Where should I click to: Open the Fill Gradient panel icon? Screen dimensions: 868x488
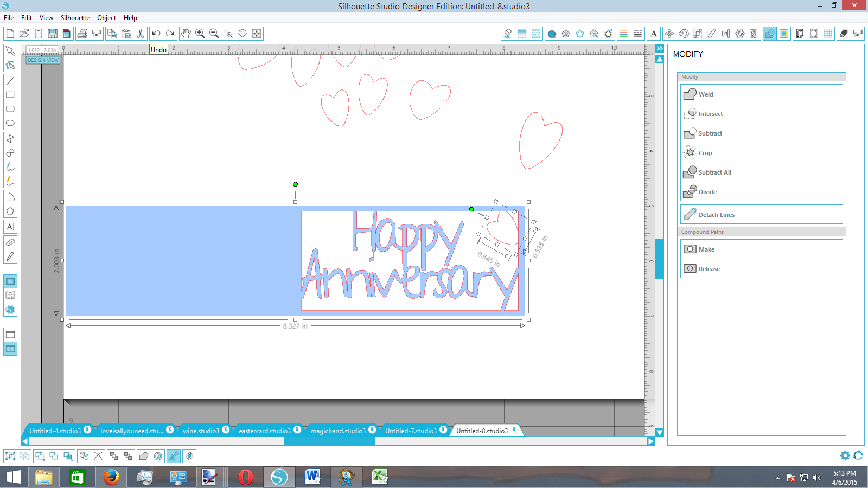pos(521,34)
